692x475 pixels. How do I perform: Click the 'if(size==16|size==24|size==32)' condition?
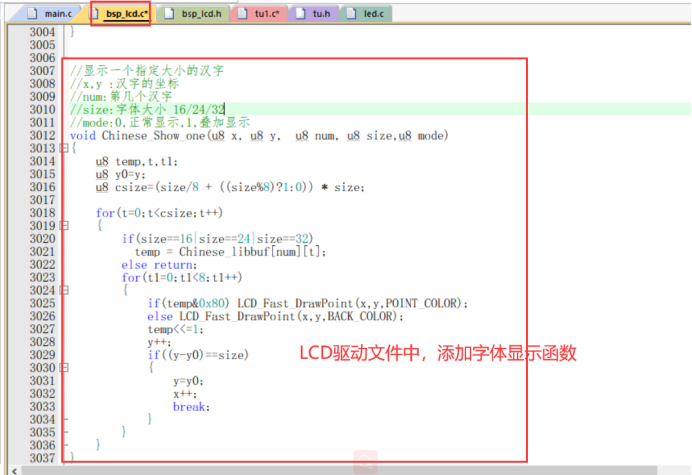pos(217,239)
